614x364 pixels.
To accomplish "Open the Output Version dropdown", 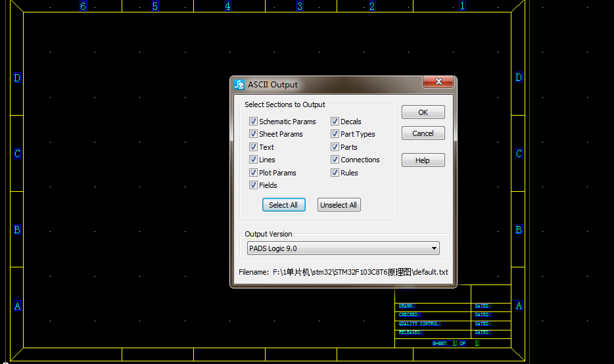I will [x=343, y=248].
